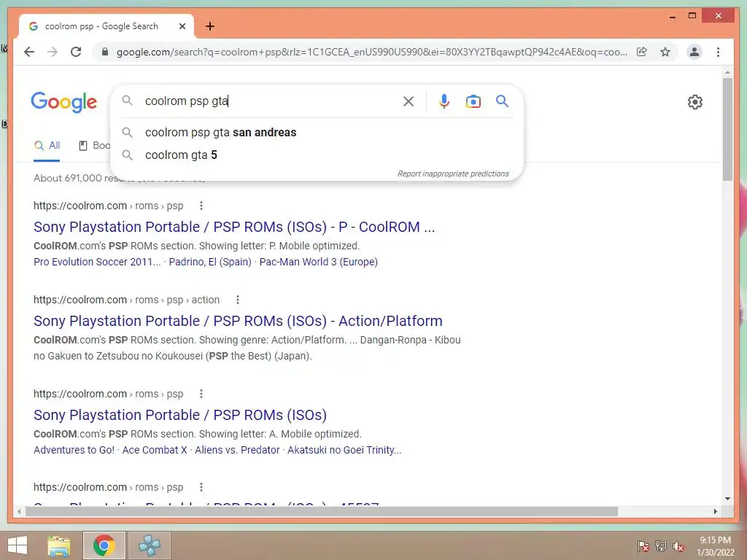
Task: Click the horizontal scrollbar thumb
Action: (x=322, y=511)
